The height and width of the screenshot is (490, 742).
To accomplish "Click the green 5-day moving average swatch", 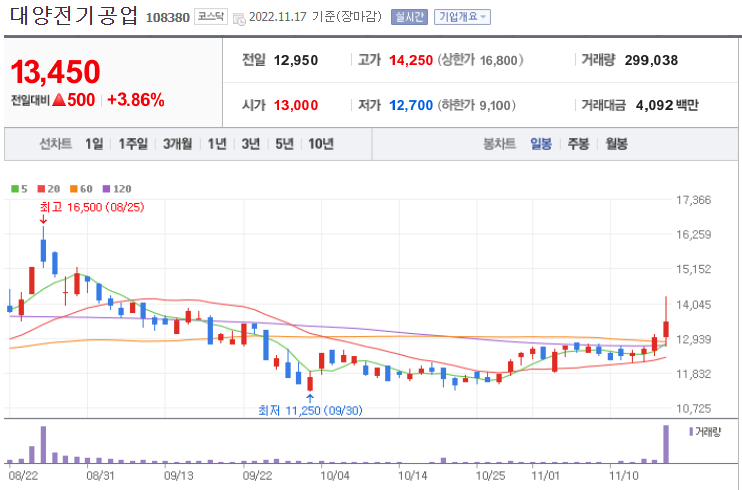I will [x=15, y=189].
